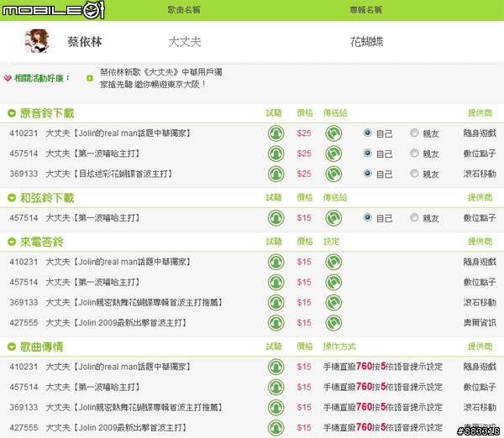Play preview of 410231 in 歌曲傳情
This screenshot has width=504, height=438.
tap(276, 367)
